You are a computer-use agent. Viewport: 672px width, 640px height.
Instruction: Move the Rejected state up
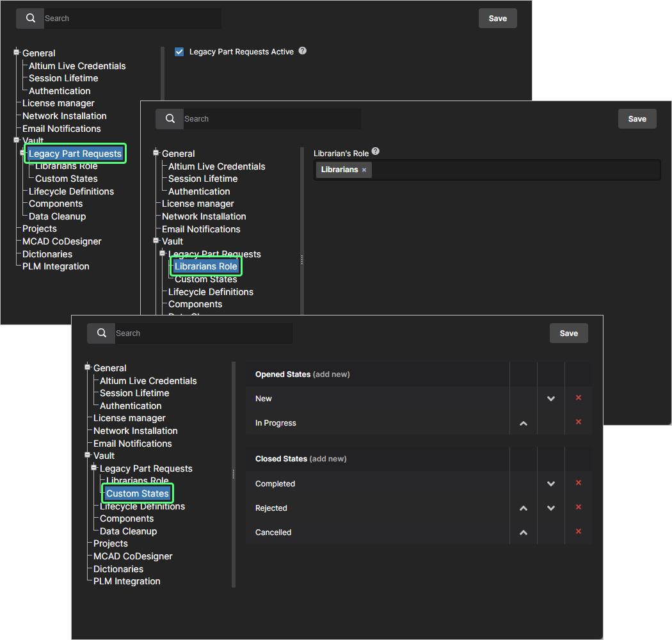coord(524,508)
